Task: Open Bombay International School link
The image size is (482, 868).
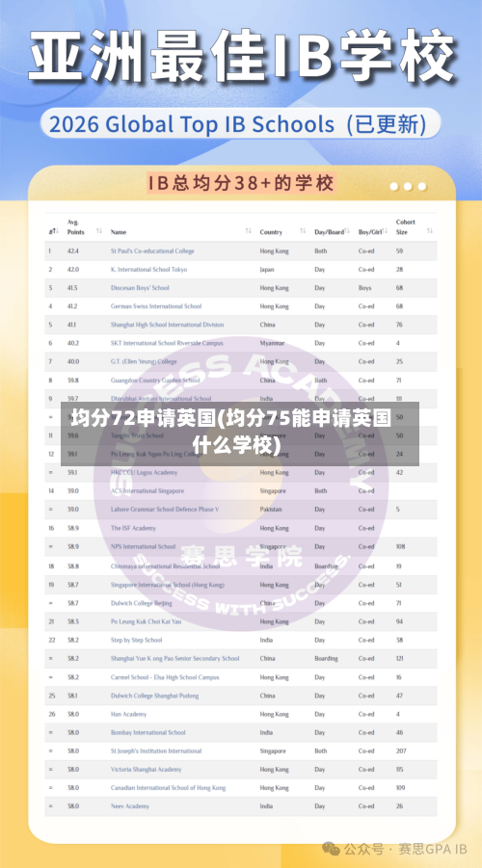Action: [x=147, y=732]
